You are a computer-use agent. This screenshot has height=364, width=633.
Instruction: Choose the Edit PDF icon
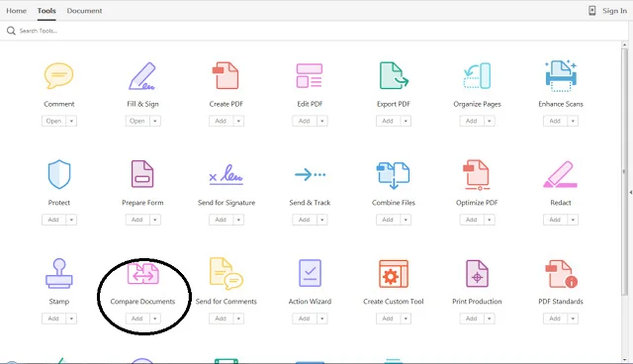pyautogui.click(x=310, y=75)
